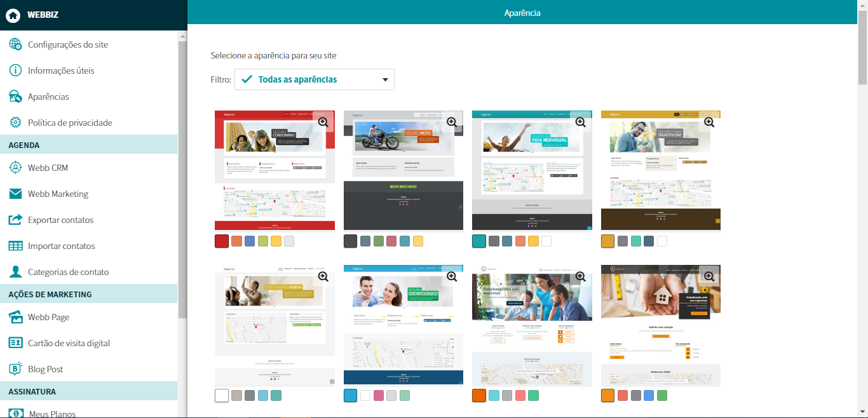
Task: Open the Blog Post section
Action: pos(45,369)
